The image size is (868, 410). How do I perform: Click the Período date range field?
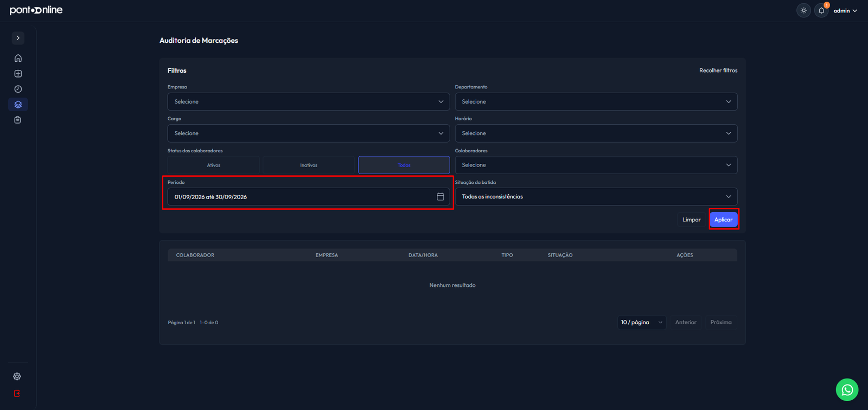[x=309, y=197]
